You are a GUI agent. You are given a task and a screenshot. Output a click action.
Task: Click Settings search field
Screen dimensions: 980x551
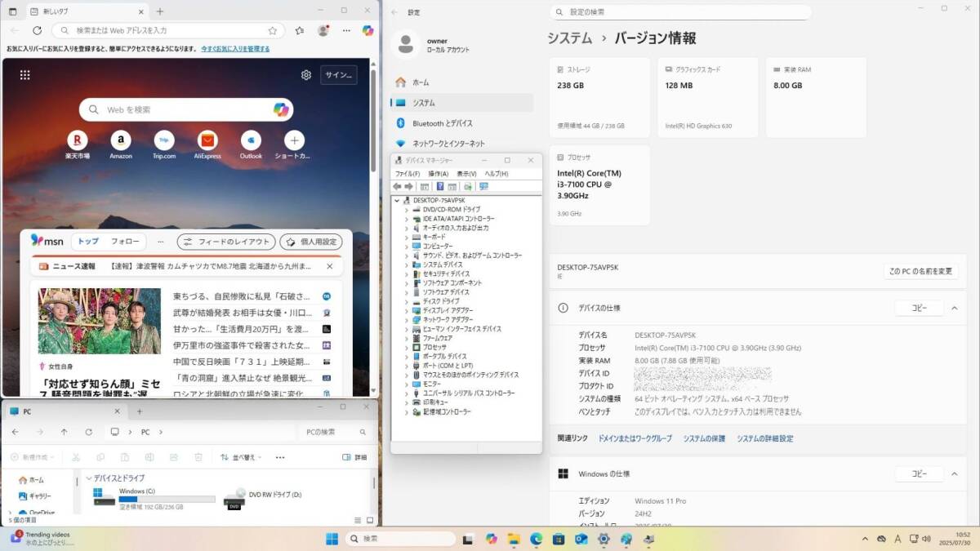coord(680,12)
